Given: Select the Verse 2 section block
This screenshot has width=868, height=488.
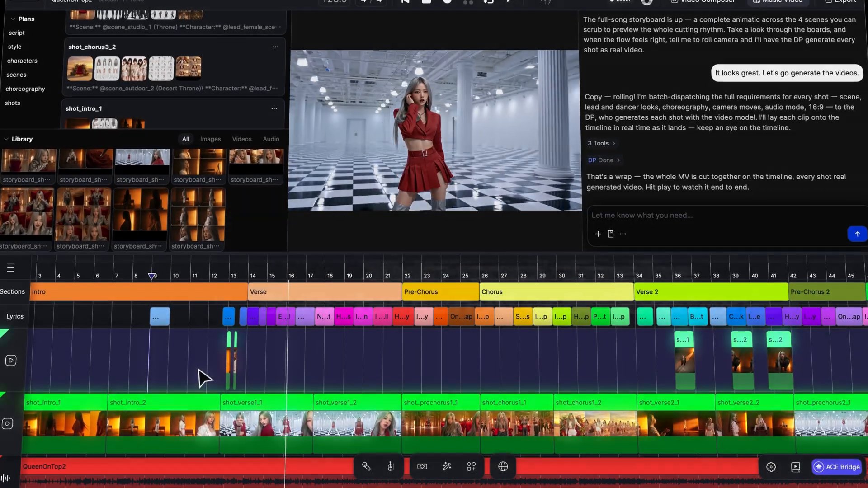Looking at the screenshot, I should tap(711, 292).
